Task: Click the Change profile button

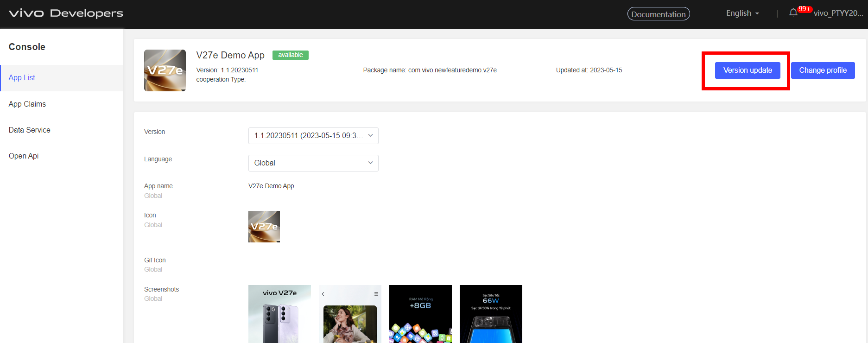Action: (x=823, y=70)
